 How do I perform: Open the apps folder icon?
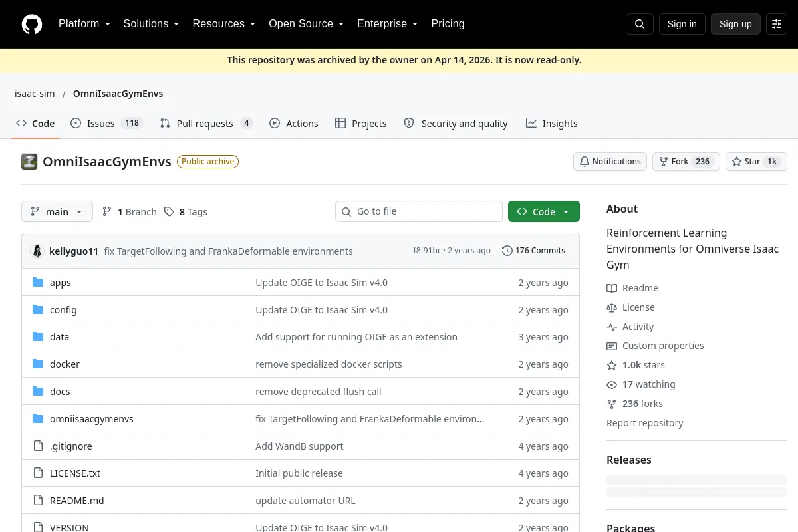[38, 283]
